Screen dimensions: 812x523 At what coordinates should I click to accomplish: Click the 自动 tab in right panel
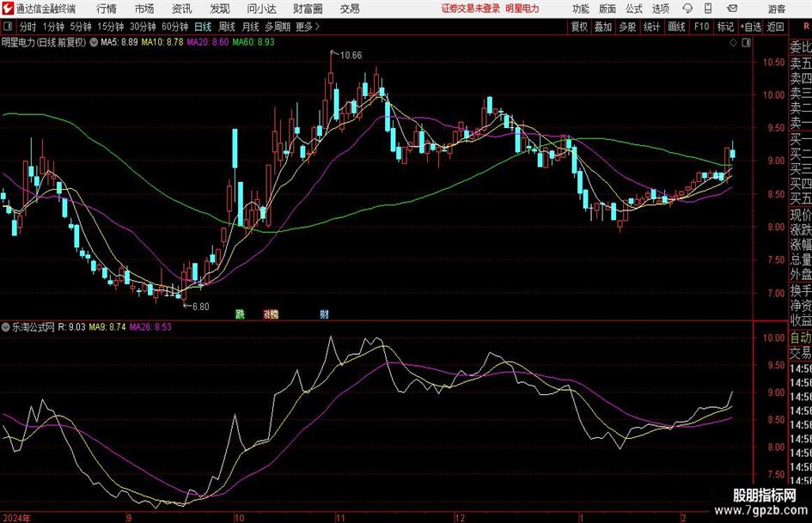point(801,338)
